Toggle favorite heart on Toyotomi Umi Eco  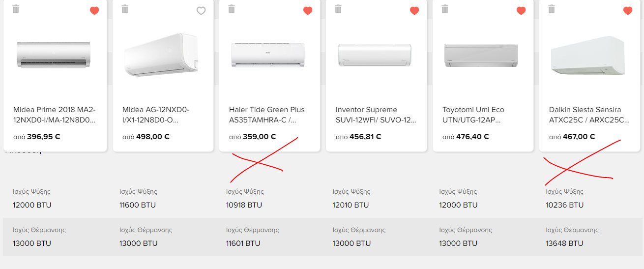[521, 11]
